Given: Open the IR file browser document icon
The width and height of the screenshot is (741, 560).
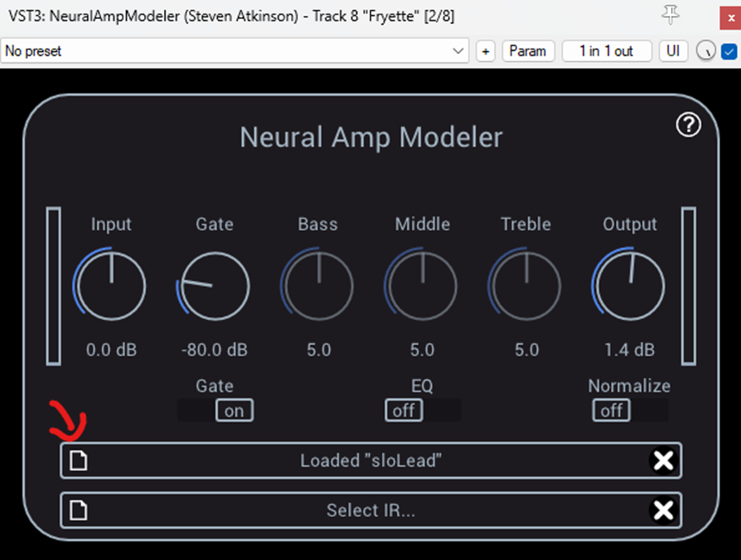Looking at the screenshot, I should [77, 511].
